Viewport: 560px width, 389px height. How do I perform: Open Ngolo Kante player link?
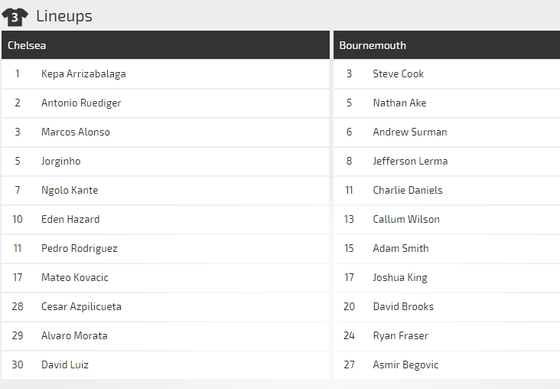click(69, 190)
